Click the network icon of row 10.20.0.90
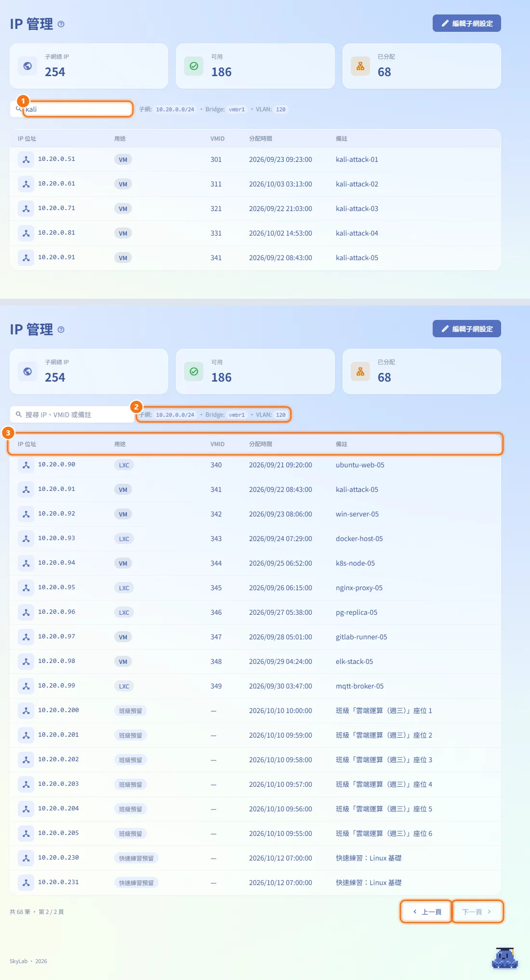This screenshot has width=530, height=980. pyautogui.click(x=26, y=465)
